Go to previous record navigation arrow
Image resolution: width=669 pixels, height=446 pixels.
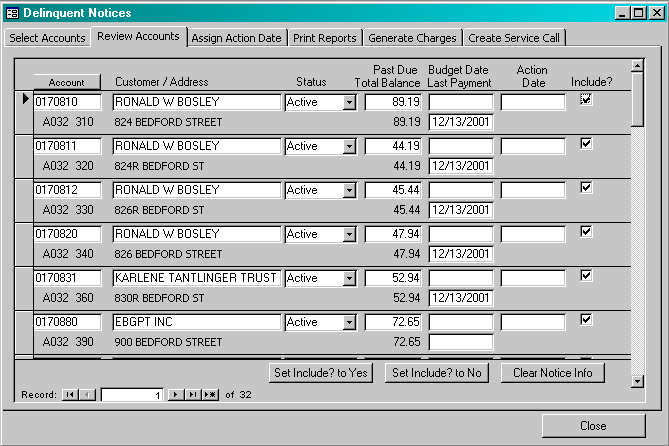87,395
